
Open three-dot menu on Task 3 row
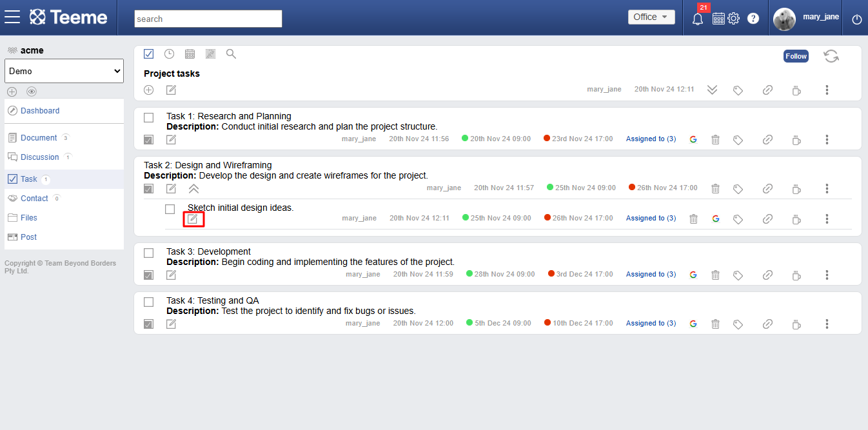coord(827,275)
